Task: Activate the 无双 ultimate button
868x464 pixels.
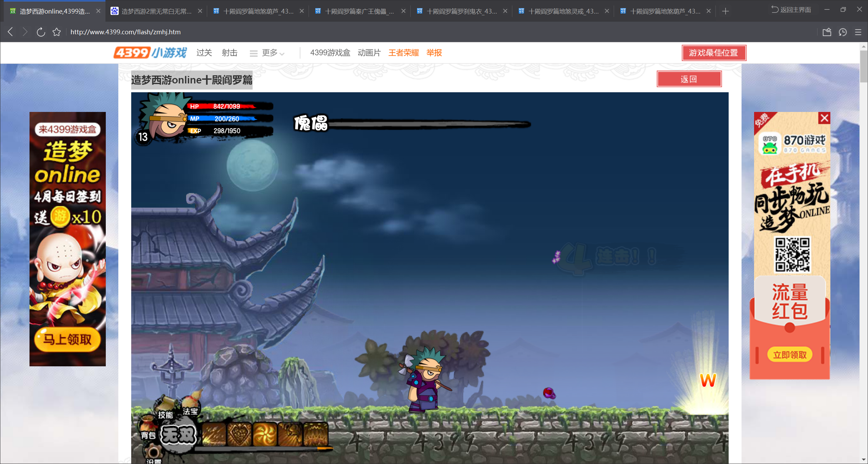Action: pyautogui.click(x=178, y=435)
